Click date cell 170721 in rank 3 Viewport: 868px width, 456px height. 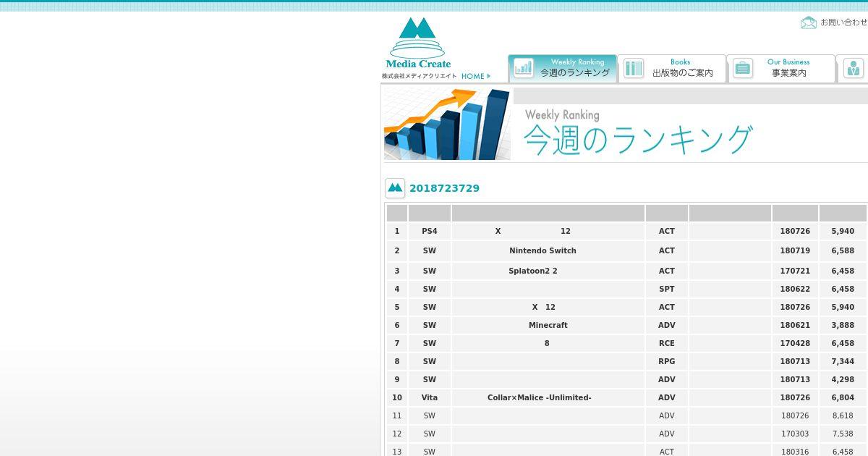(x=795, y=271)
